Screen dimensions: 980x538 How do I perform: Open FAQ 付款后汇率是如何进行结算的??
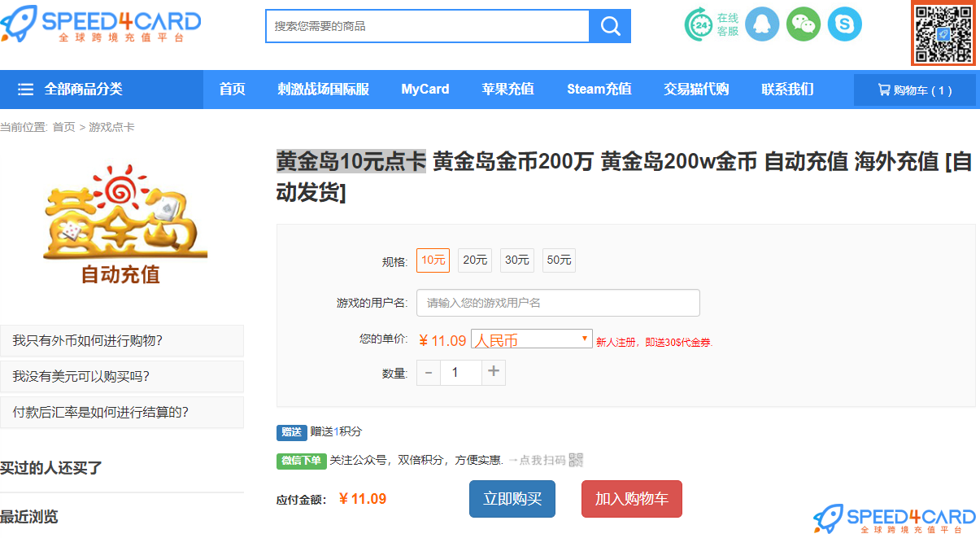pos(122,412)
